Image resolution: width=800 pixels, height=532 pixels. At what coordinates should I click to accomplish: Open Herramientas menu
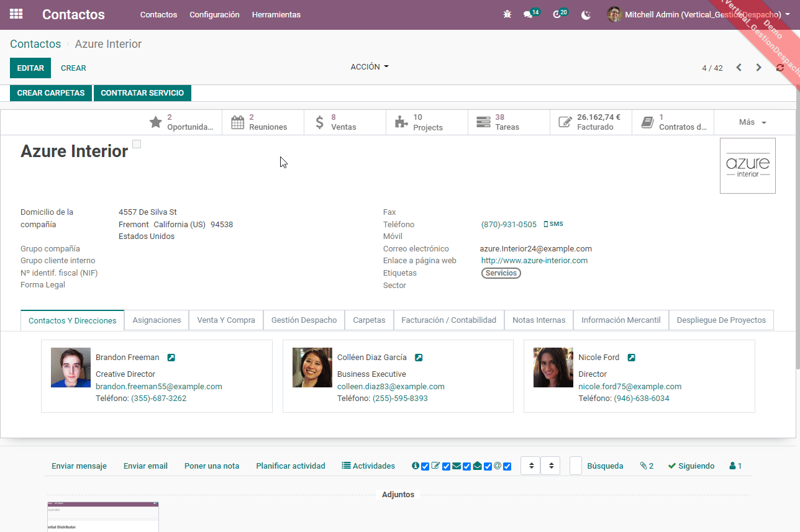point(276,14)
